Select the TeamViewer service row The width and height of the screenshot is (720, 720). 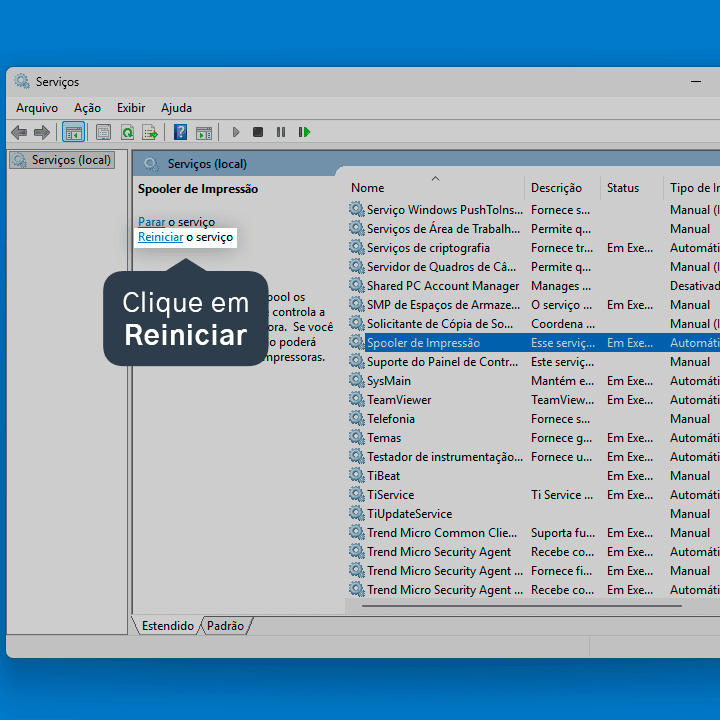(x=534, y=400)
